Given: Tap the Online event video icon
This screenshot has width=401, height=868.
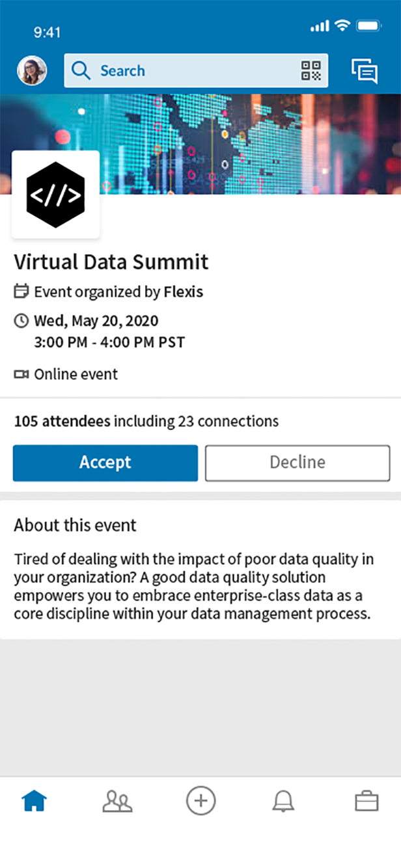Looking at the screenshot, I should [21, 374].
